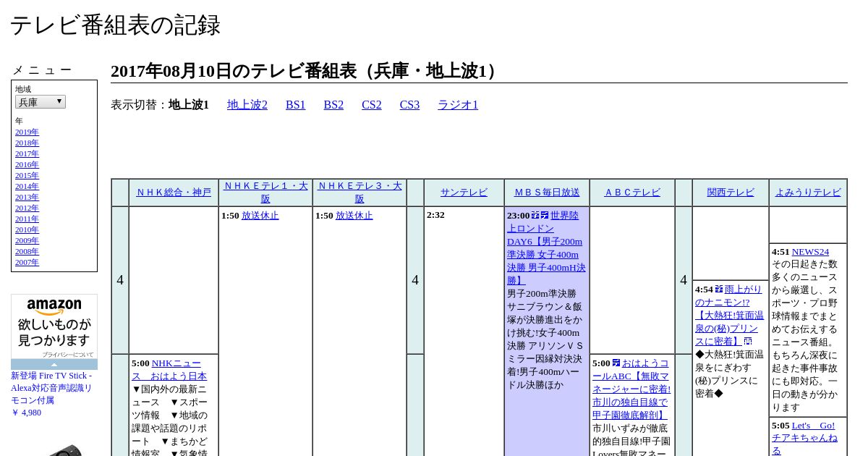868x456 pixels.
Task: Open the ＮＨＫ総合・神戸 channel link
Action: tap(174, 193)
